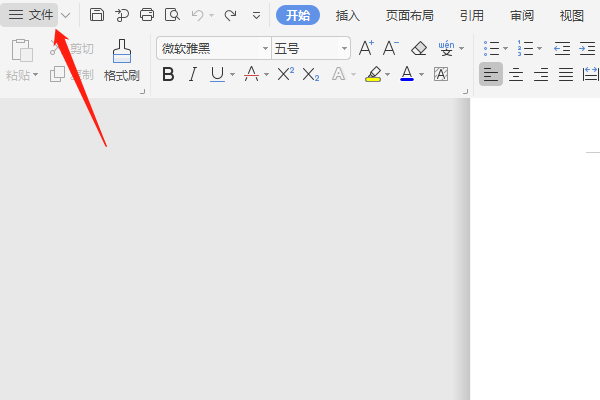Open the customize quick access toolbar dropdown
600x400 pixels.
(x=256, y=16)
